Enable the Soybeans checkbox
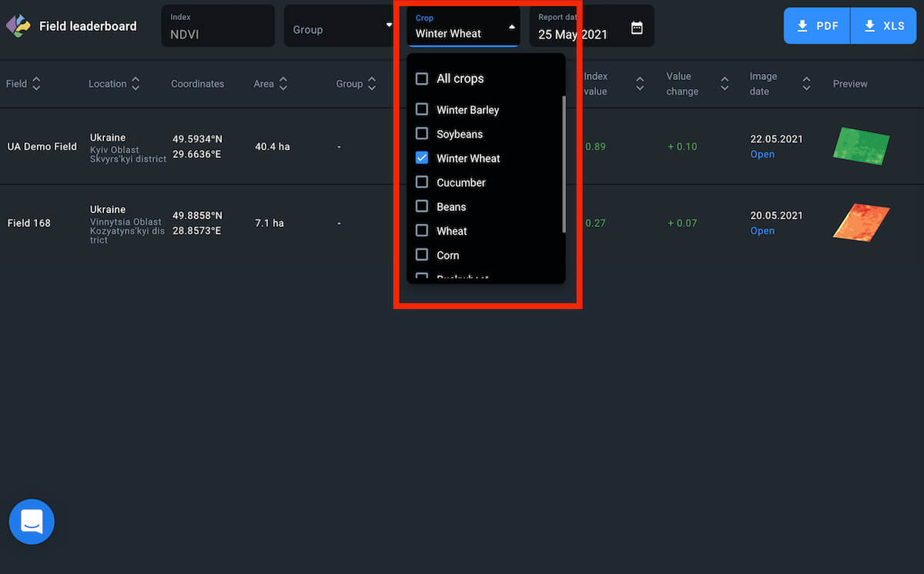 [422, 134]
